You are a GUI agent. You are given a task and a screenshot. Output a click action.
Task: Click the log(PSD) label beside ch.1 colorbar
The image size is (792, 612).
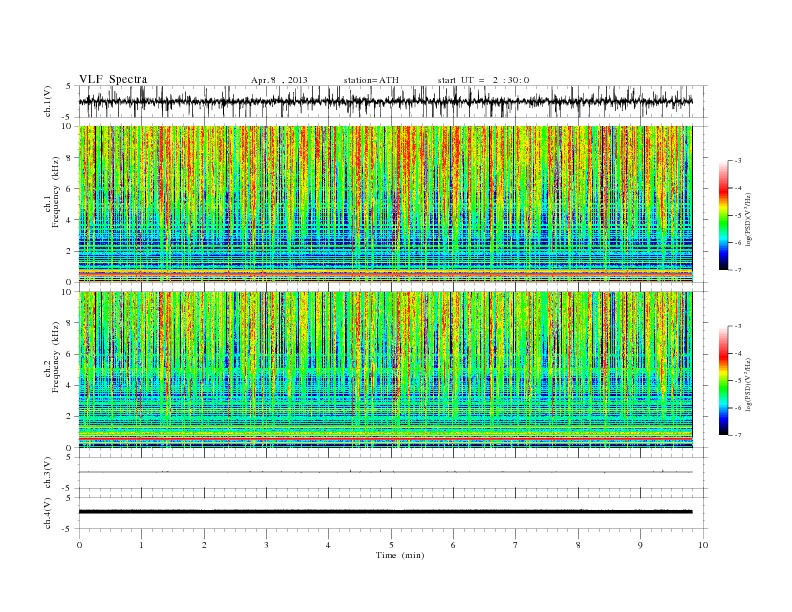click(749, 220)
